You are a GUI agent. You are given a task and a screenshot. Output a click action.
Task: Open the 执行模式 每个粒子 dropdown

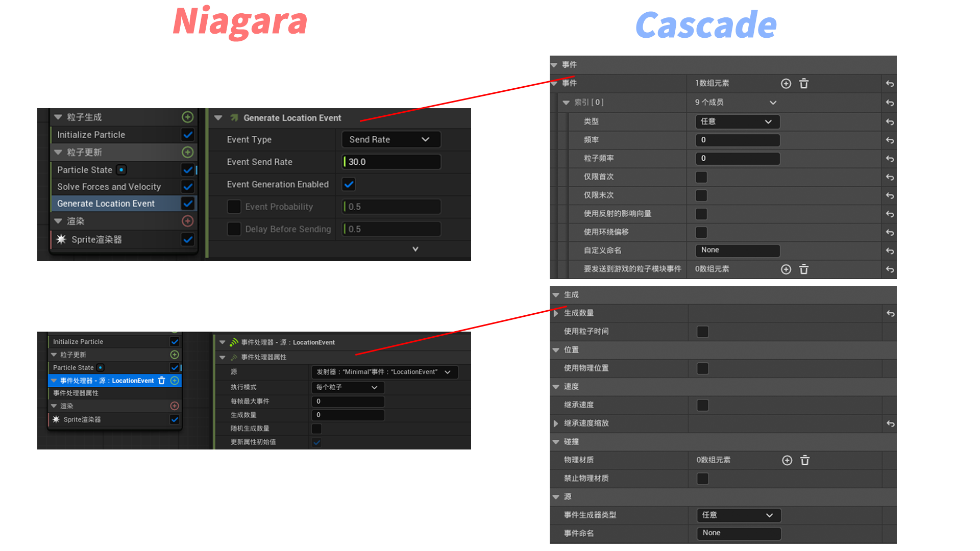[347, 387]
